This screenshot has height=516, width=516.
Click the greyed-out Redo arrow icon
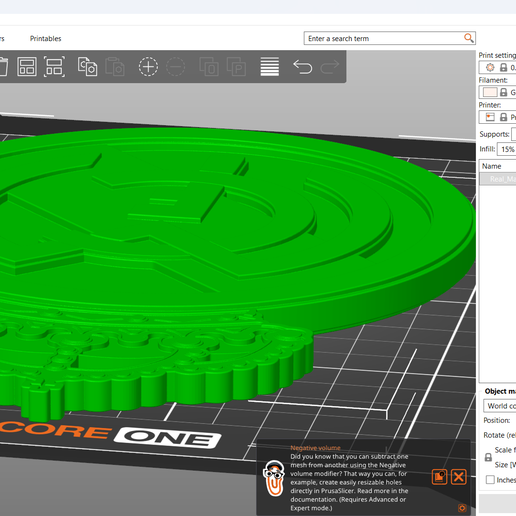point(330,67)
